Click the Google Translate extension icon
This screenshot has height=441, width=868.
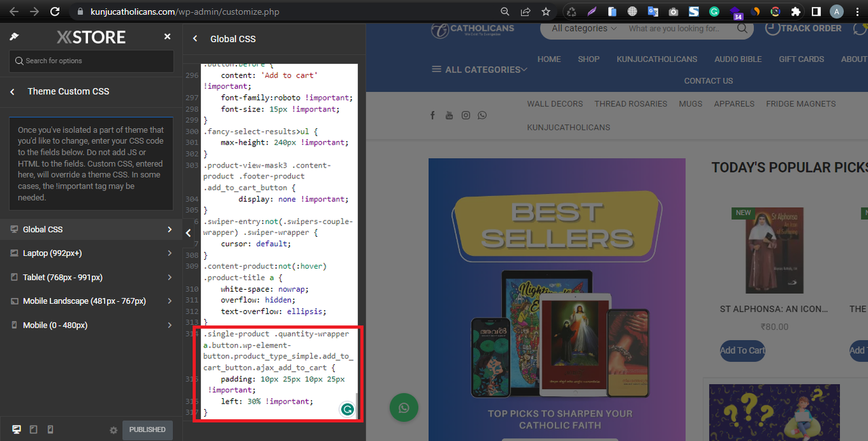653,12
